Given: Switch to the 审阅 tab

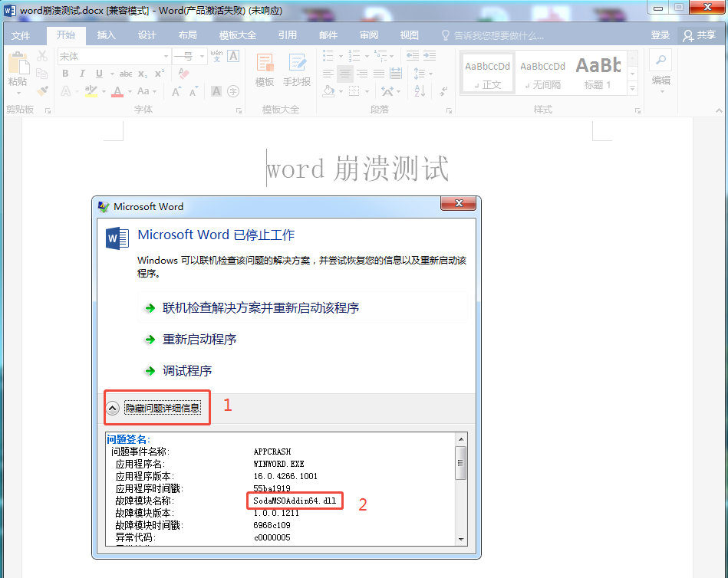Looking at the screenshot, I should pos(369,35).
